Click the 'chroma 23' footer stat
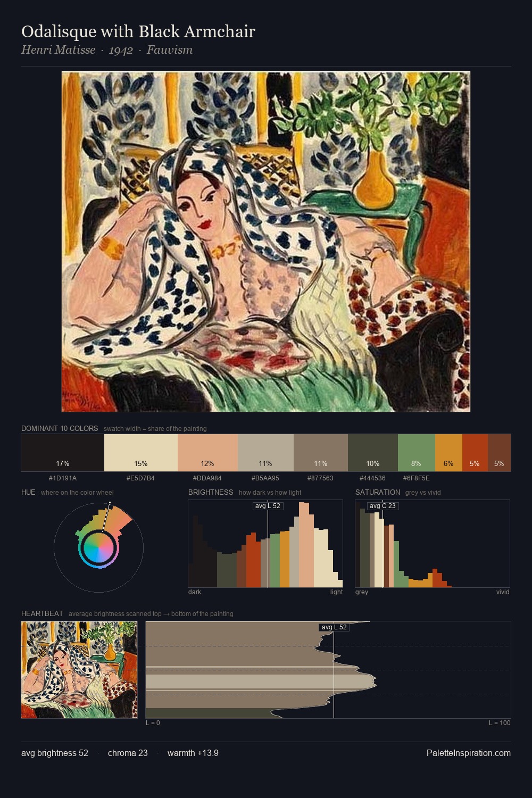The image size is (532, 798). tap(128, 753)
